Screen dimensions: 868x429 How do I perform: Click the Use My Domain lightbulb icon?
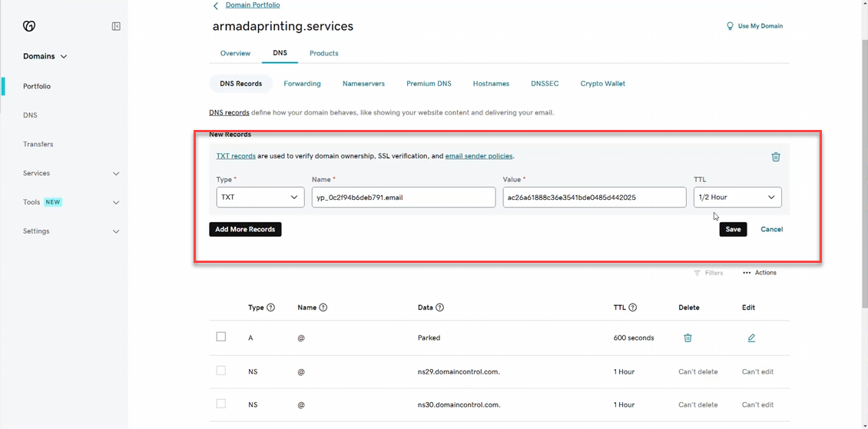[x=731, y=26]
